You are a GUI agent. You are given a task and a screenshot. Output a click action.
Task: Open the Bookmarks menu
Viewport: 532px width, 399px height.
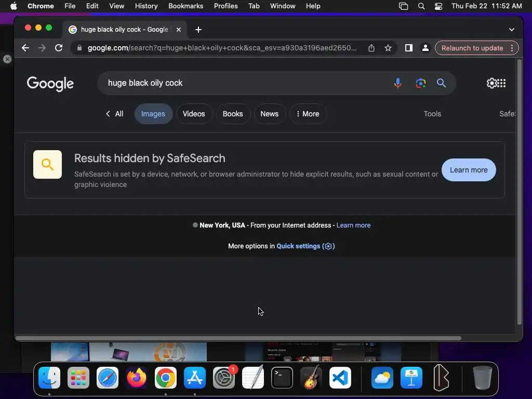click(x=185, y=6)
